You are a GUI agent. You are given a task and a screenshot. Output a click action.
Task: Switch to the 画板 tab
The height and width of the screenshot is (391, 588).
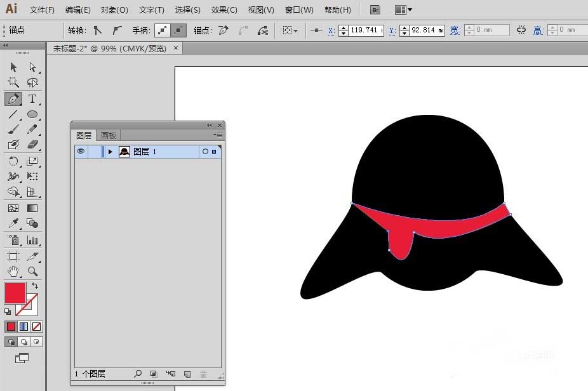point(109,136)
